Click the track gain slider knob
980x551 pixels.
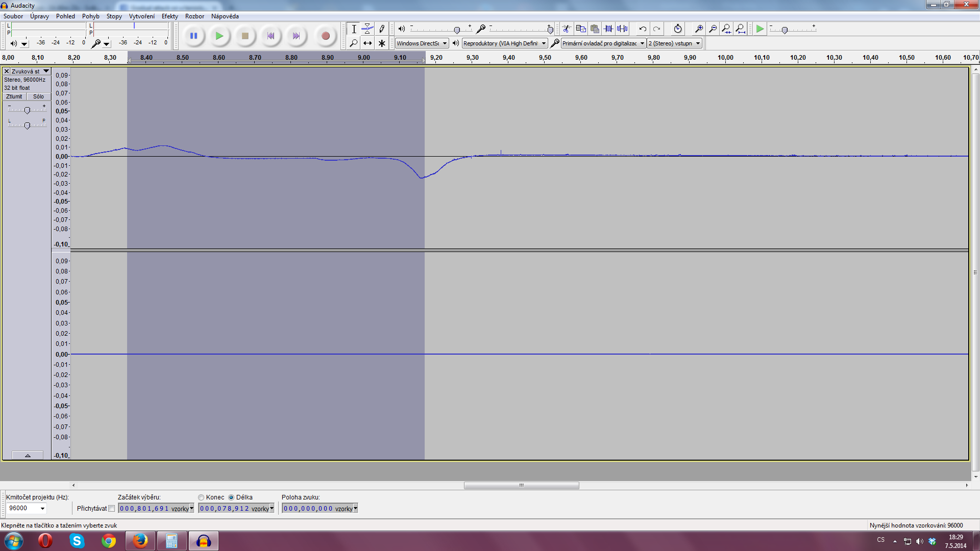coord(27,110)
